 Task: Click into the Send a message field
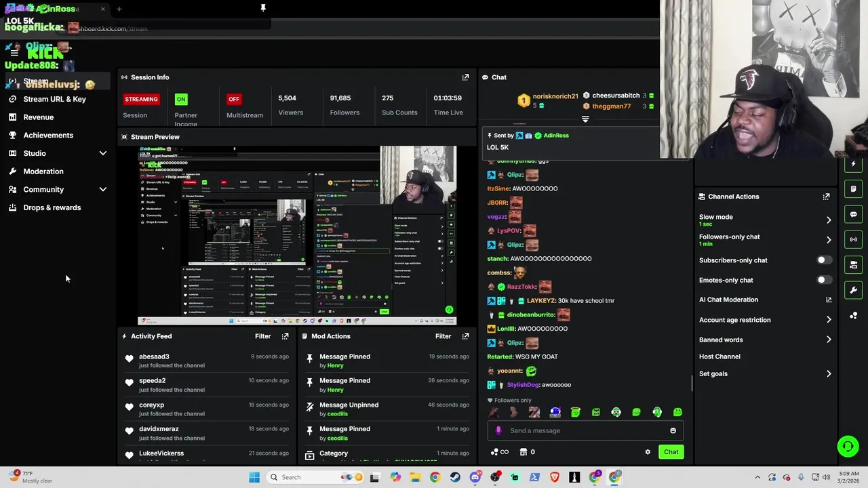pos(587,430)
